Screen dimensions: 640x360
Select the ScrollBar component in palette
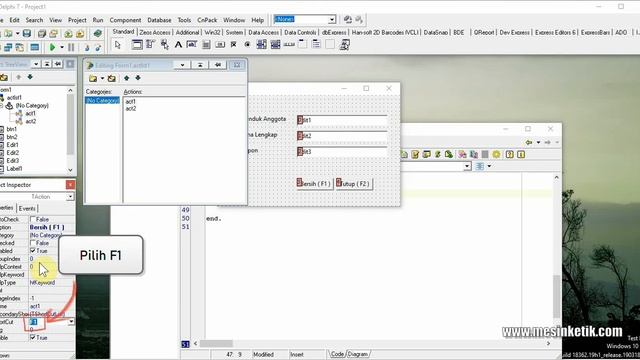point(289,44)
